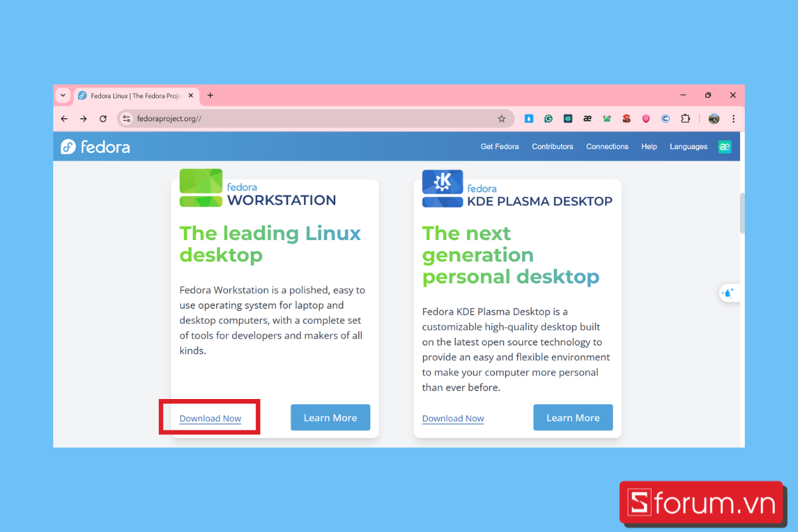Go back to the previous page

[x=64, y=119]
